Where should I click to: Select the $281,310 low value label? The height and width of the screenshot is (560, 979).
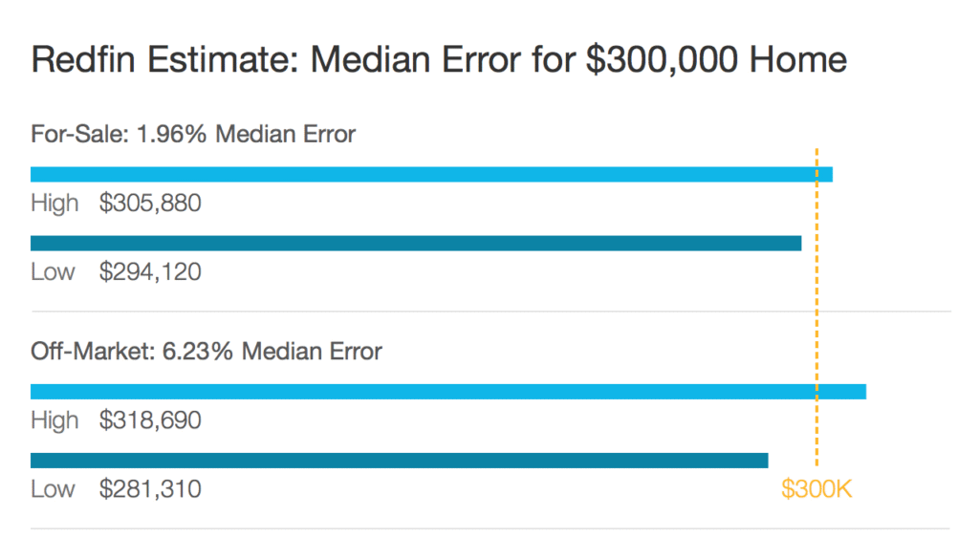click(150, 489)
